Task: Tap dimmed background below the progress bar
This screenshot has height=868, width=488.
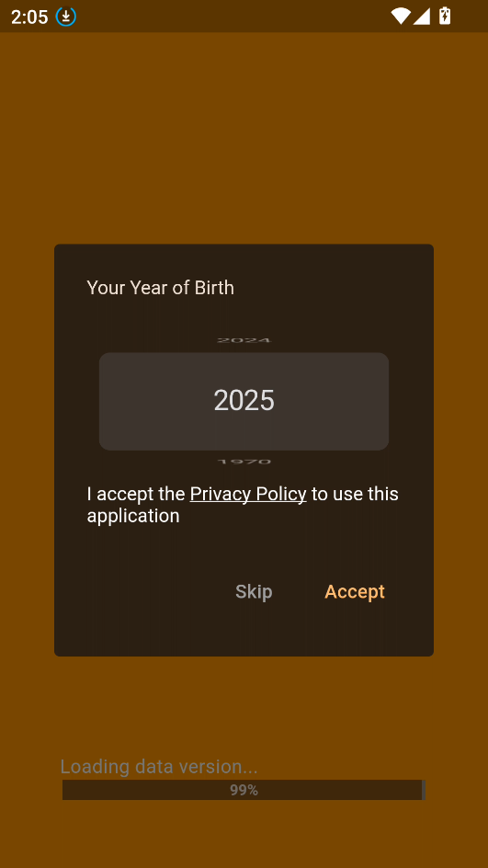Action: 244,834
